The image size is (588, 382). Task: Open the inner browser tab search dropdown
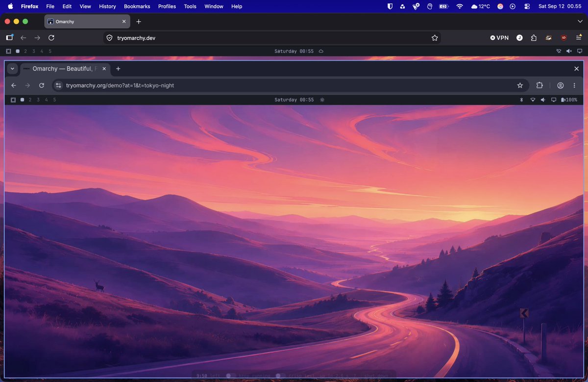click(12, 69)
